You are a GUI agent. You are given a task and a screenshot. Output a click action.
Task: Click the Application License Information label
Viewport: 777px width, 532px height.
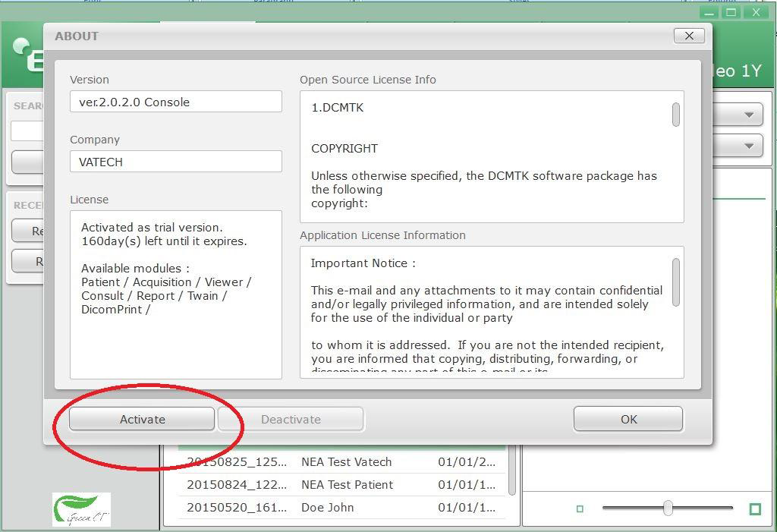point(382,235)
